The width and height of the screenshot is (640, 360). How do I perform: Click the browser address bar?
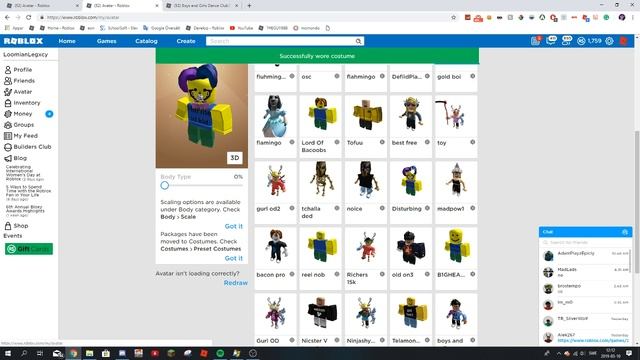(x=245, y=17)
